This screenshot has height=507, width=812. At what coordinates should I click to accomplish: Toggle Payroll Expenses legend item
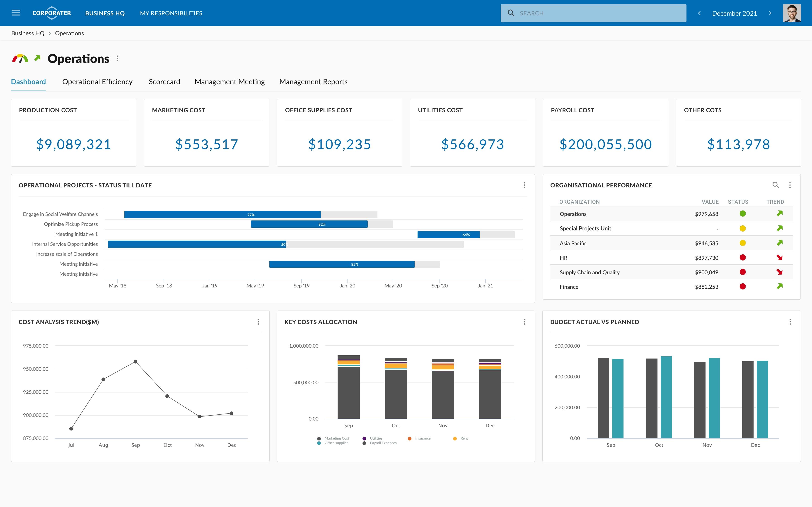click(x=382, y=443)
